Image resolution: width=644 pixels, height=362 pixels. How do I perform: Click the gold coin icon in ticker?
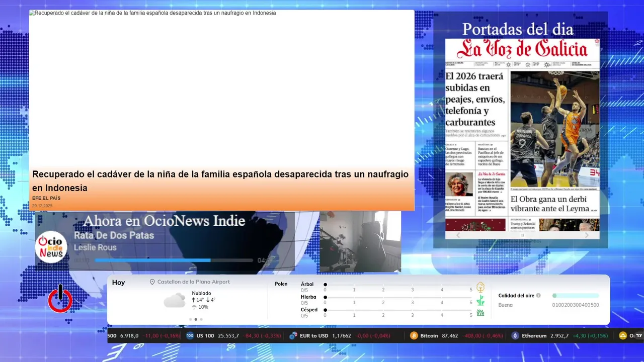tap(622, 336)
